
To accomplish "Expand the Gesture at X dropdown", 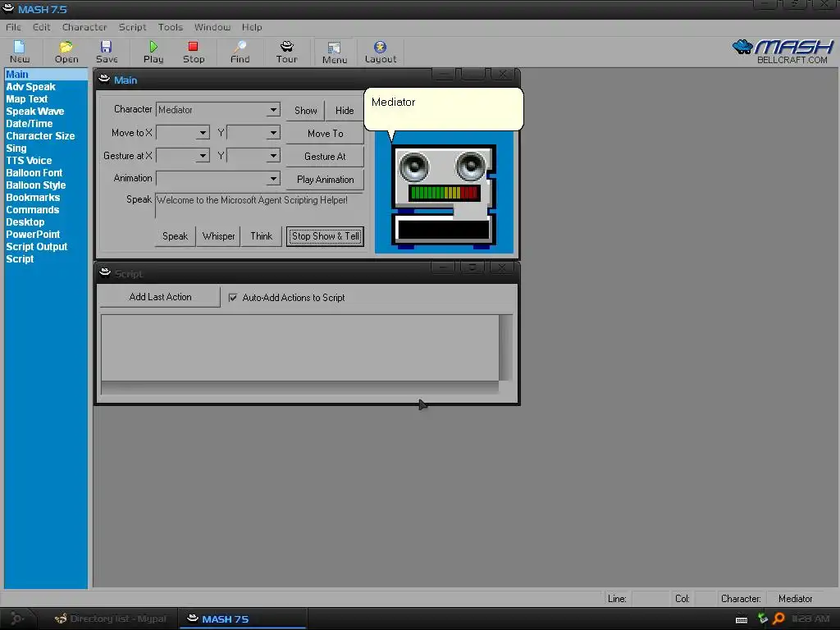I will click(x=203, y=156).
